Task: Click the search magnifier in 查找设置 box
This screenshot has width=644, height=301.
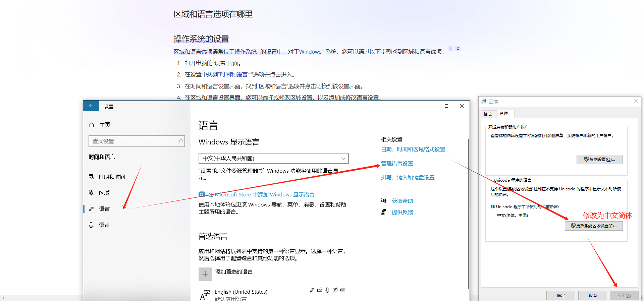Action: tap(180, 141)
